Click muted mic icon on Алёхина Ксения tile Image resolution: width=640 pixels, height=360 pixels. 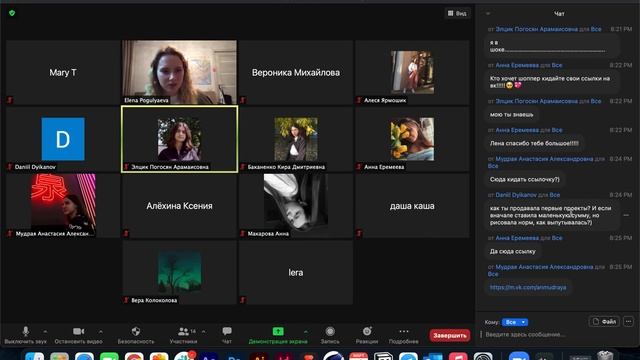click(126, 233)
